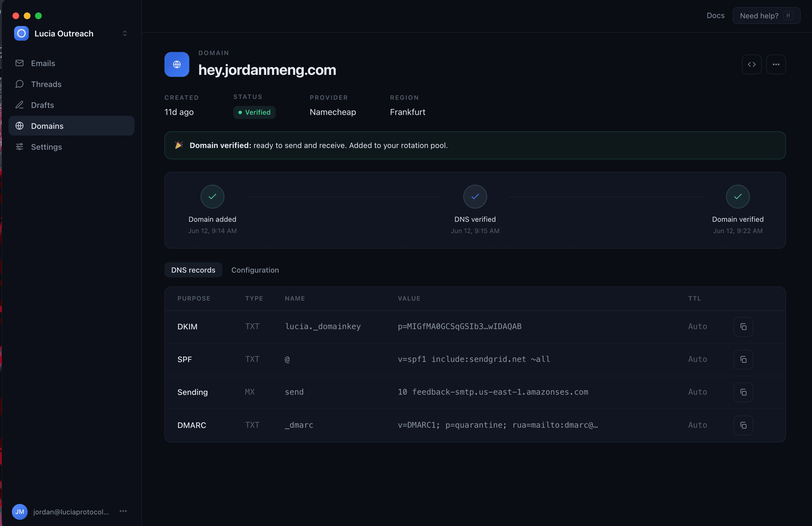
Task: Click the SPF value v=spf1 include:sendgrid.net ~all
Action: pos(474,359)
